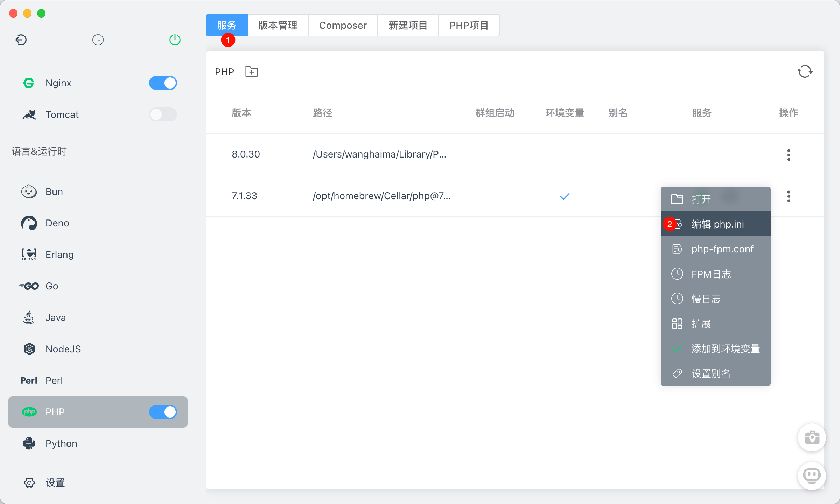Switch to the 服务 tab
The width and height of the screenshot is (840, 504).
(227, 25)
